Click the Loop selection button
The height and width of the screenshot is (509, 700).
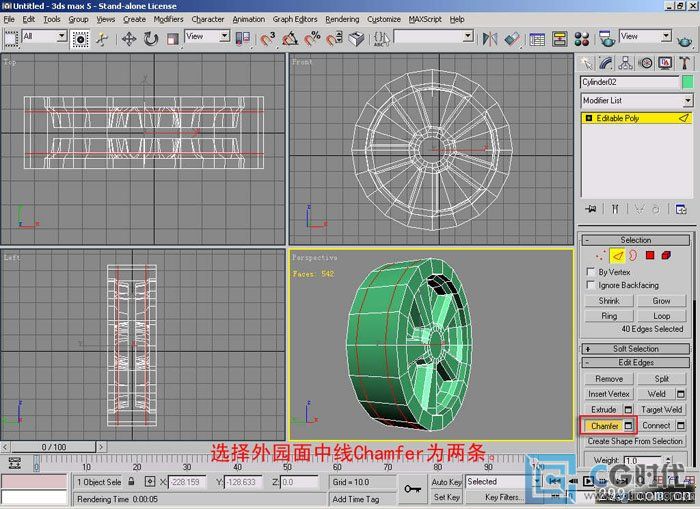661,316
